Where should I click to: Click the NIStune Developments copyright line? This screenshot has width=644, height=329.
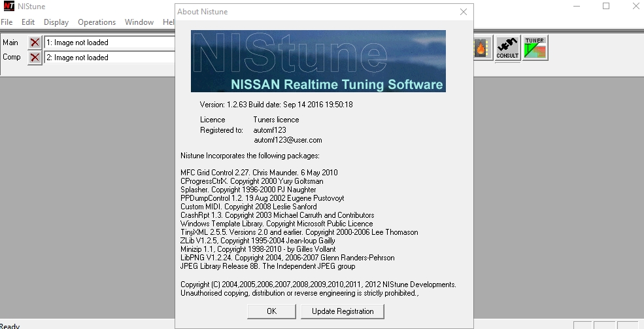coord(318,285)
